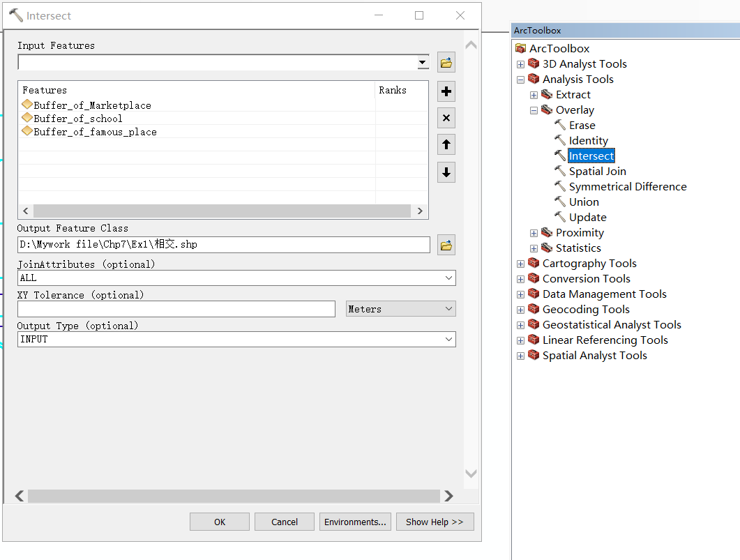Click OK to run Intersect

click(220, 522)
